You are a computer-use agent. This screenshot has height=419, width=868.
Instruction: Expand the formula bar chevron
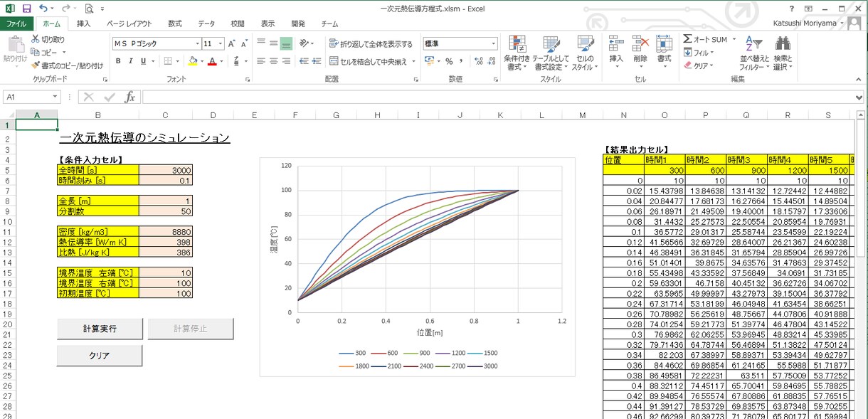[859, 97]
